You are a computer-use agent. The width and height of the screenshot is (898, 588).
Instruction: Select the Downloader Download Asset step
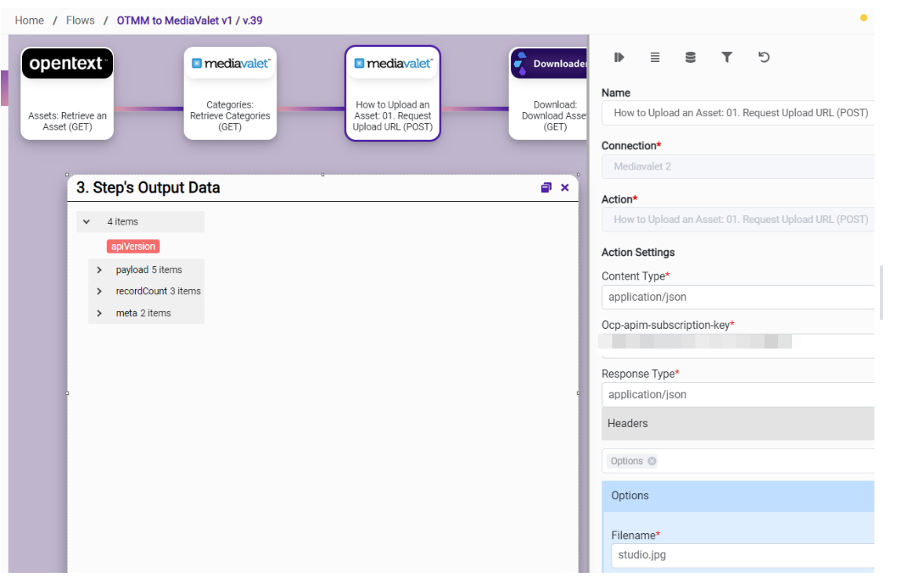549,93
